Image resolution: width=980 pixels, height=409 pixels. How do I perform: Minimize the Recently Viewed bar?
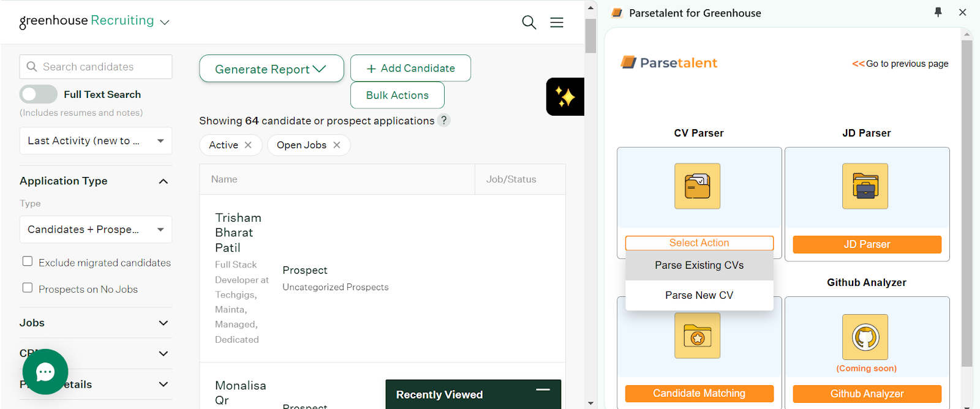(x=543, y=390)
